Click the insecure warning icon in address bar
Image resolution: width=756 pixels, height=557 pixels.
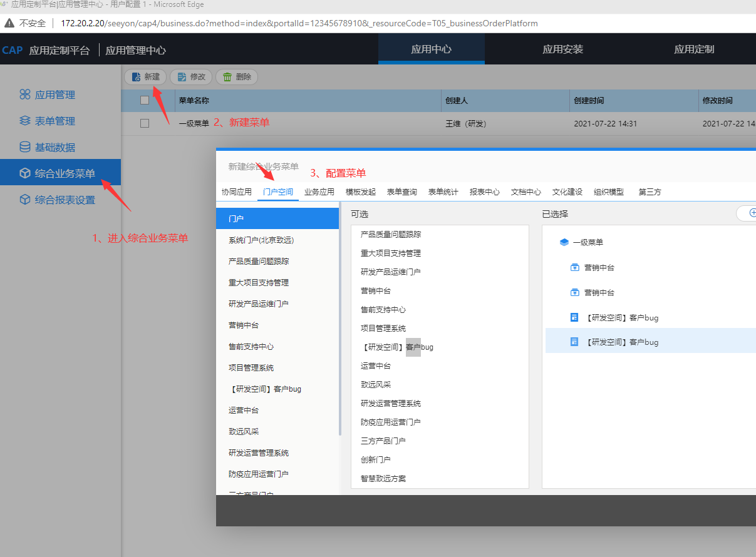[9, 23]
